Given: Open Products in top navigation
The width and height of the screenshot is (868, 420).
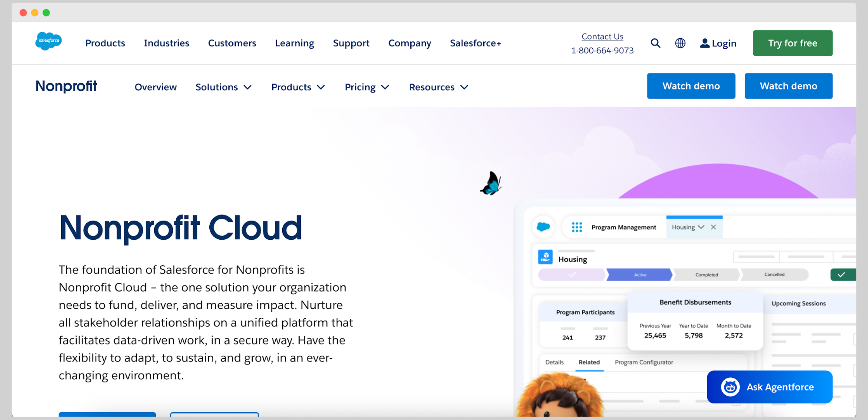Looking at the screenshot, I should pos(105,43).
